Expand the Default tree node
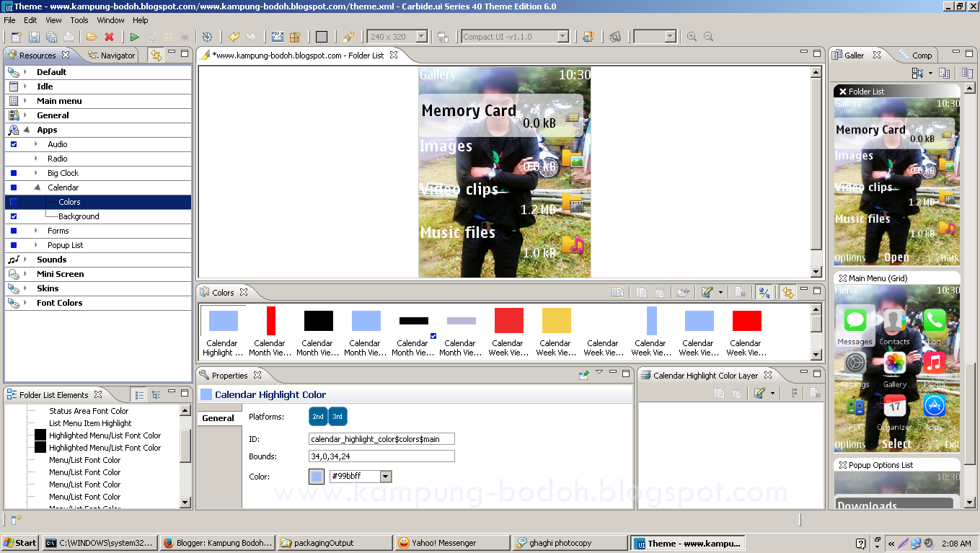 coord(25,72)
